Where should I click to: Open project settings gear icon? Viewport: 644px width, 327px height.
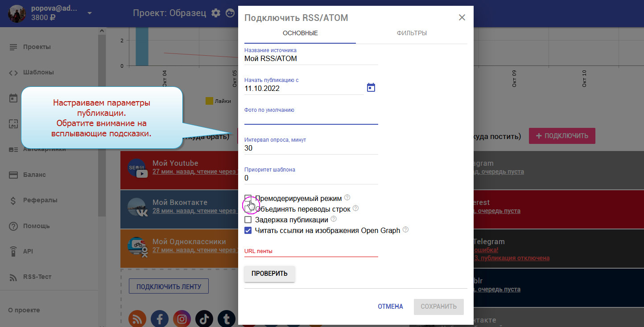coord(216,13)
